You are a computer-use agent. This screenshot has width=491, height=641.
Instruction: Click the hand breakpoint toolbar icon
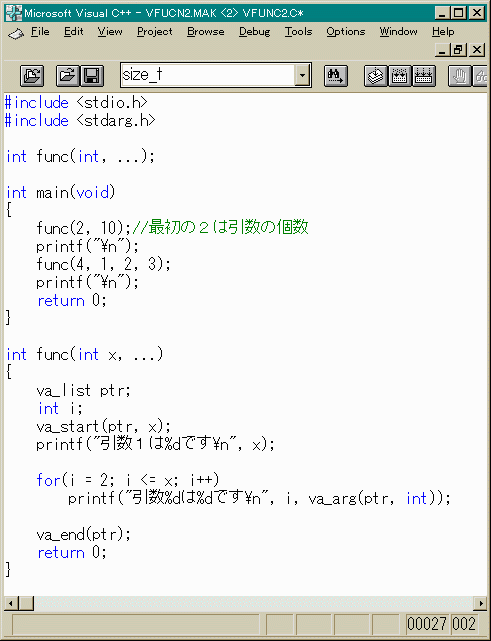(460, 76)
